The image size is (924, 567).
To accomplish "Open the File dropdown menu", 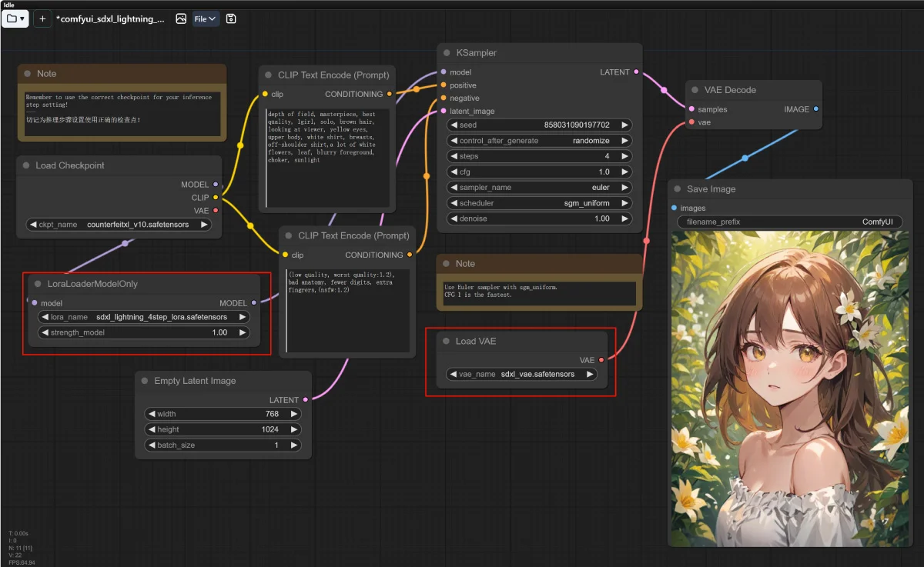I will coord(205,18).
